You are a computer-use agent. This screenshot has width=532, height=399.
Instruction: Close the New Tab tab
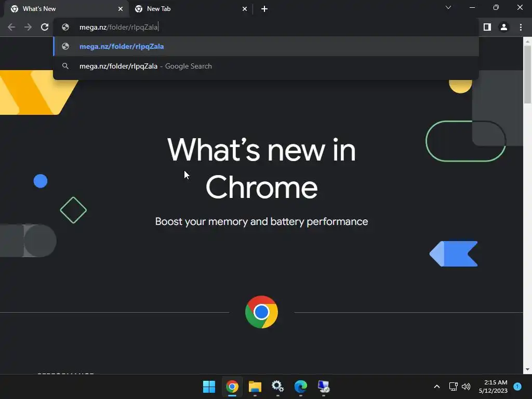pos(245,9)
